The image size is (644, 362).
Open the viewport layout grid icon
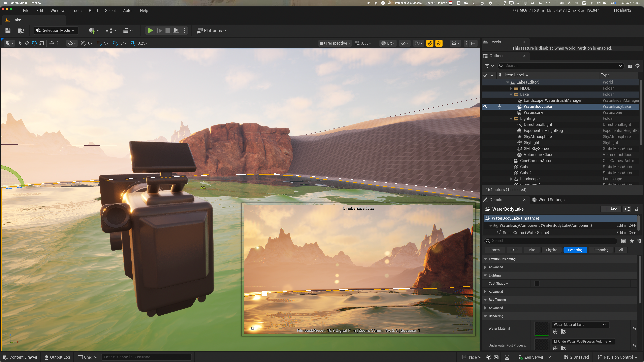click(x=473, y=43)
